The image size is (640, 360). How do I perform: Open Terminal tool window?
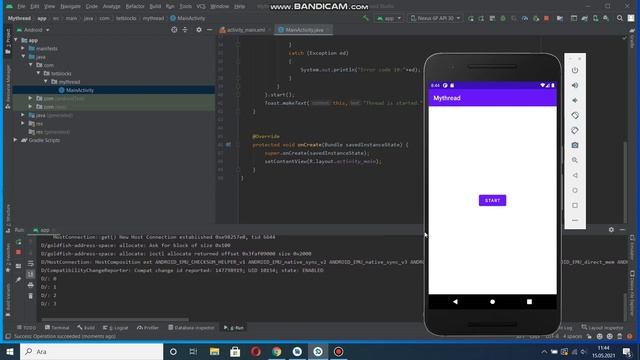point(57,328)
